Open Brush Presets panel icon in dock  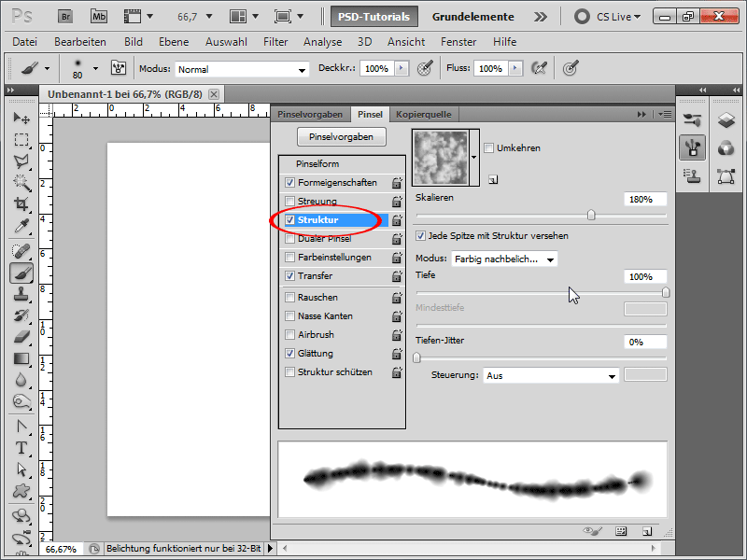[692, 120]
